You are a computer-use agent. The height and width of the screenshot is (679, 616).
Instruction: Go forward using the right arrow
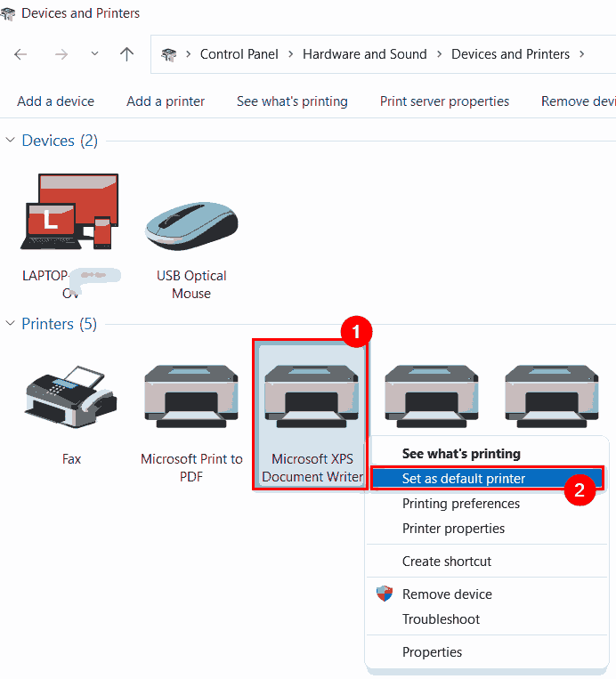coord(61,54)
